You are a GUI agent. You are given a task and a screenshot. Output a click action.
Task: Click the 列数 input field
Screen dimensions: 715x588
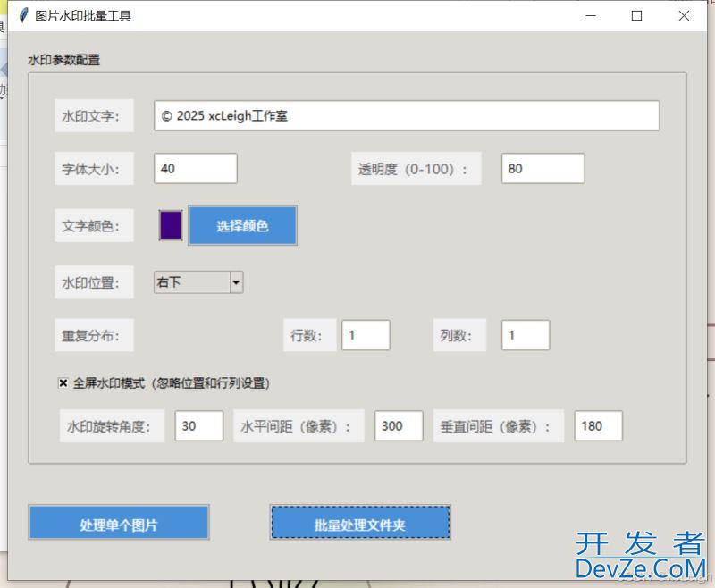(x=525, y=335)
